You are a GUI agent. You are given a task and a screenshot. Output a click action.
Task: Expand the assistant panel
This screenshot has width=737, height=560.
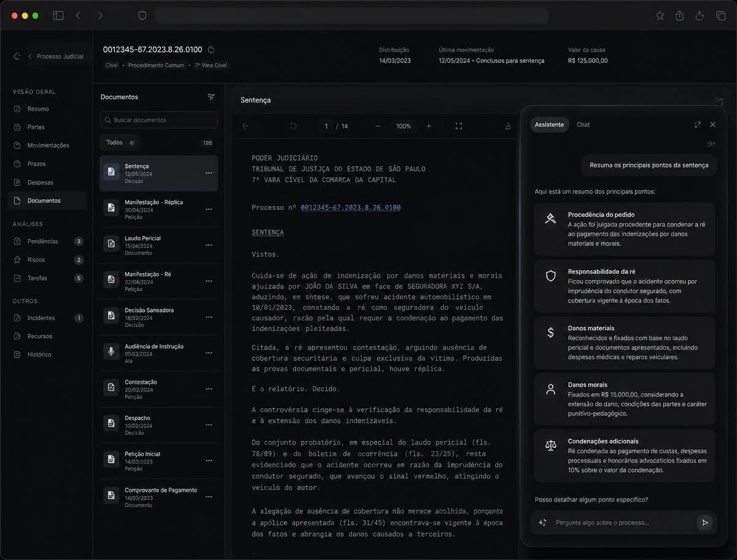pyautogui.click(x=697, y=125)
